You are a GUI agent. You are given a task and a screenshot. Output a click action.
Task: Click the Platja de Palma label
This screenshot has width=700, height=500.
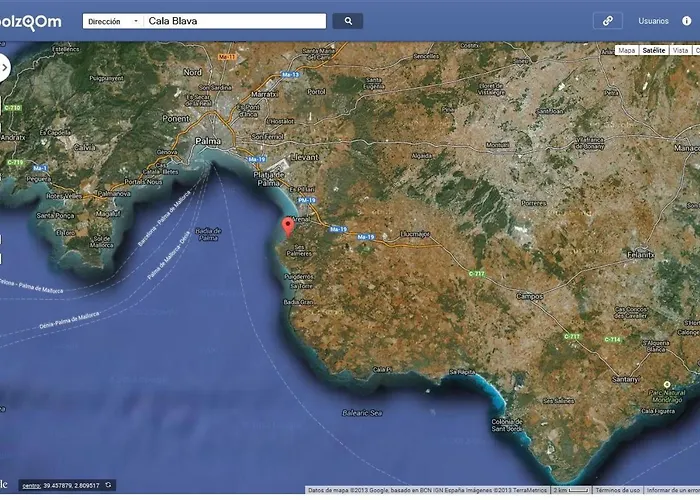pyautogui.click(x=268, y=179)
